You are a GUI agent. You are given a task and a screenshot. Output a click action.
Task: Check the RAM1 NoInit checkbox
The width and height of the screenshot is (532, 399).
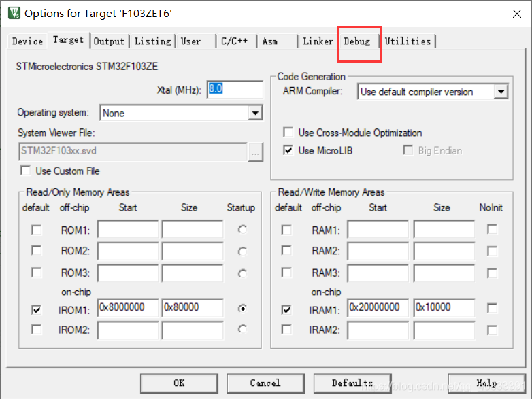coord(492,229)
